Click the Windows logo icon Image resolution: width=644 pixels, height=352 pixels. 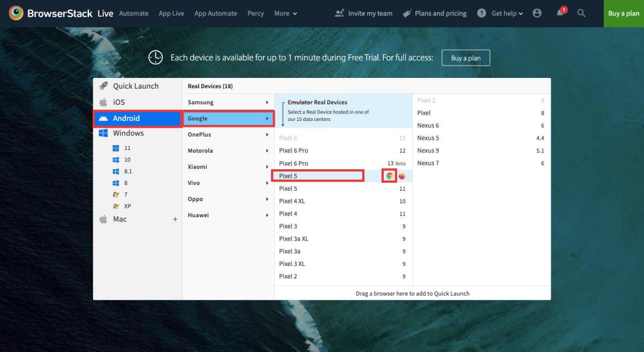tap(104, 133)
